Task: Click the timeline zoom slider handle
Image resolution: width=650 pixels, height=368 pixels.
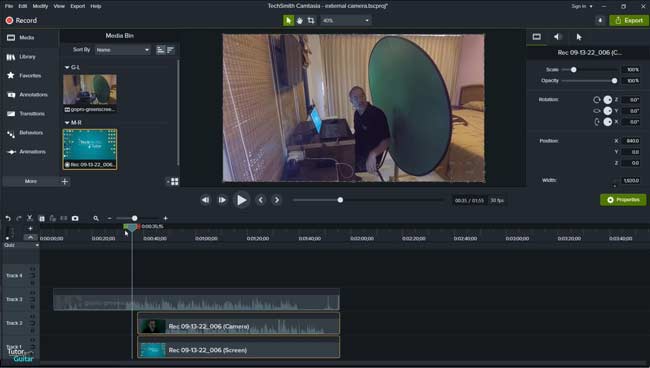Action: coord(134,218)
